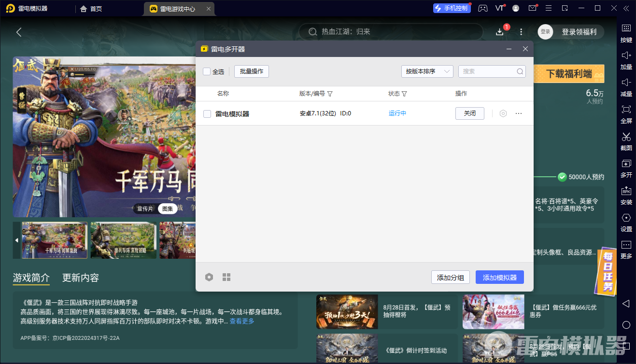Click the 安装 APK install icon
The height and width of the screenshot is (364, 636).
626,191
